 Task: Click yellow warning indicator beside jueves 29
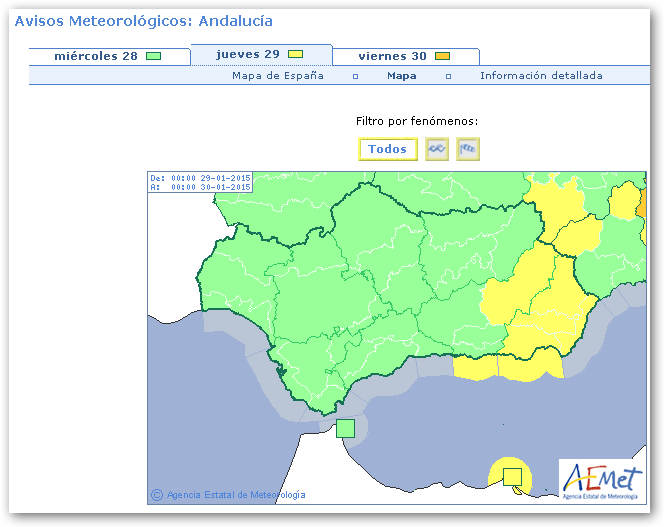coord(295,54)
